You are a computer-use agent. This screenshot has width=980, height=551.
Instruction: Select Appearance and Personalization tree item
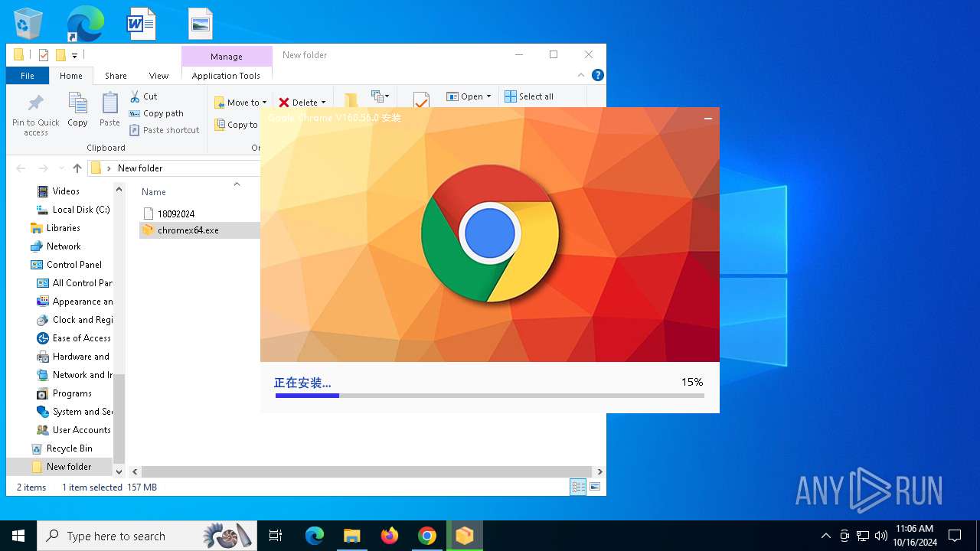(82, 302)
